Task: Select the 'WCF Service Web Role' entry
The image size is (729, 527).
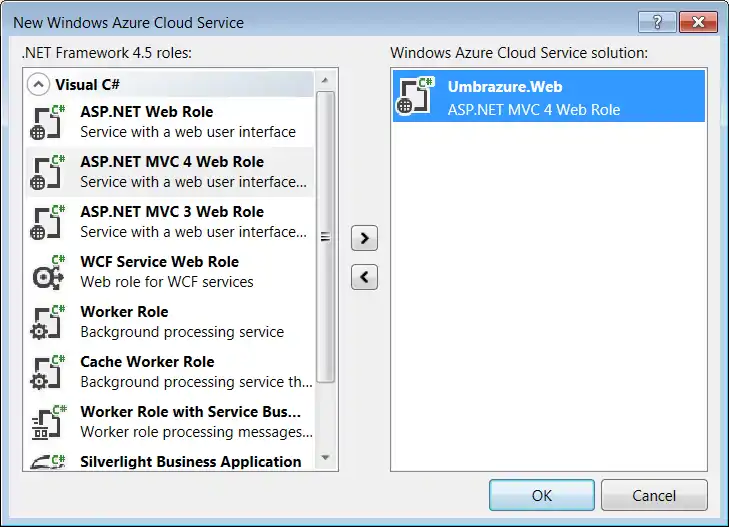Action: 170,272
